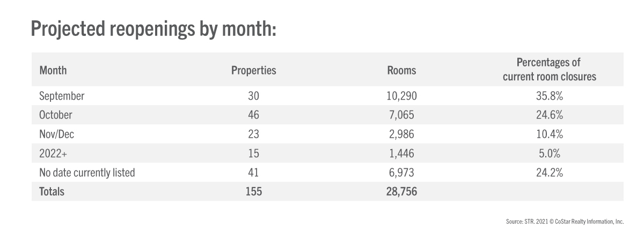Click the "Projected reopenings by month:" title
The width and height of the screenshot is (644, 230).
pos(153,29)
